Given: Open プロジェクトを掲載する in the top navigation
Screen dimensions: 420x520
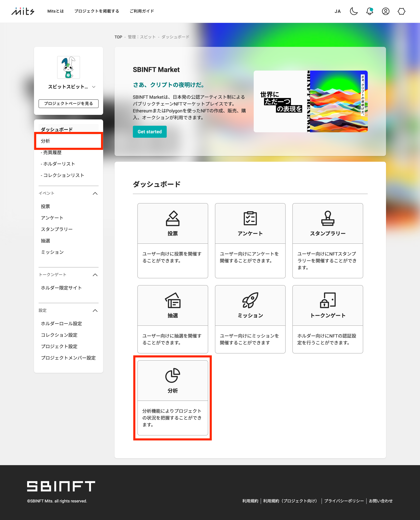Looking at the screenshot, I should click(x=97, y=11).
